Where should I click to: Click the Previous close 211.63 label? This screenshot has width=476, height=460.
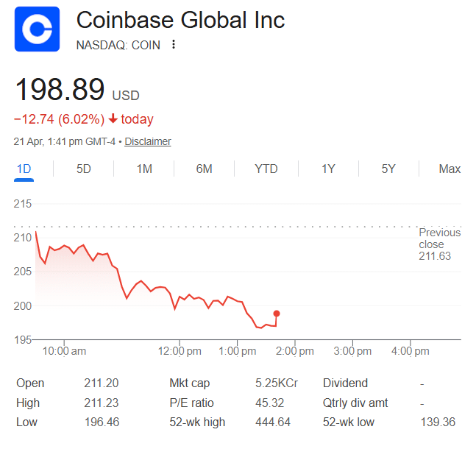click(439, 244)
